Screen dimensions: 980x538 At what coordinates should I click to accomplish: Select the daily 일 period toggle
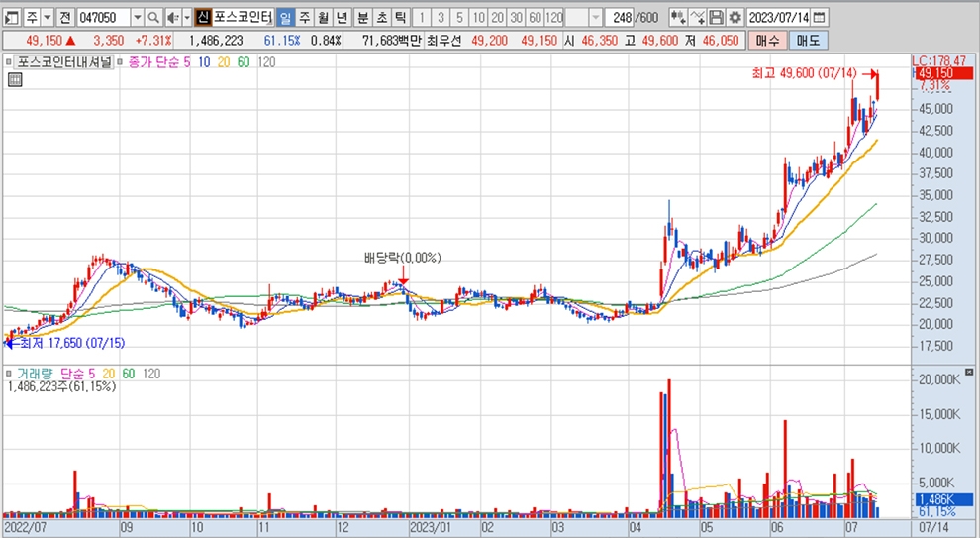[x=285, y=17]
